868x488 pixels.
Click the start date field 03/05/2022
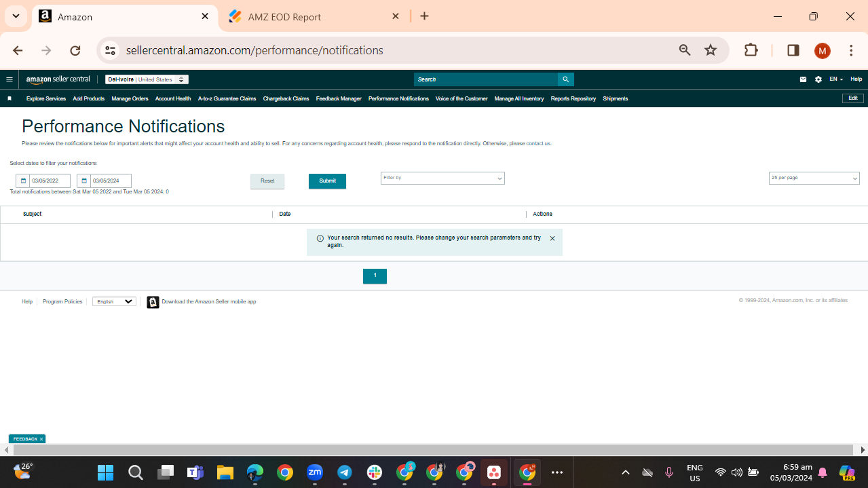(x=50, y=181)
